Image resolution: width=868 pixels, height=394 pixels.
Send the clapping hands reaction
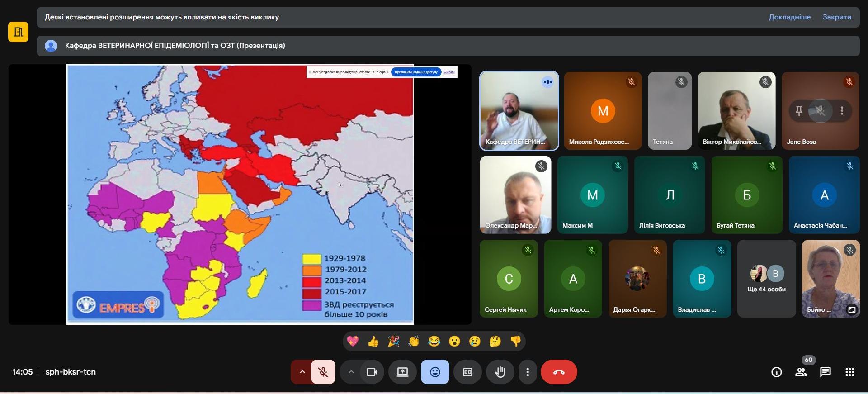pyautogui.click(x=414, y=341)
